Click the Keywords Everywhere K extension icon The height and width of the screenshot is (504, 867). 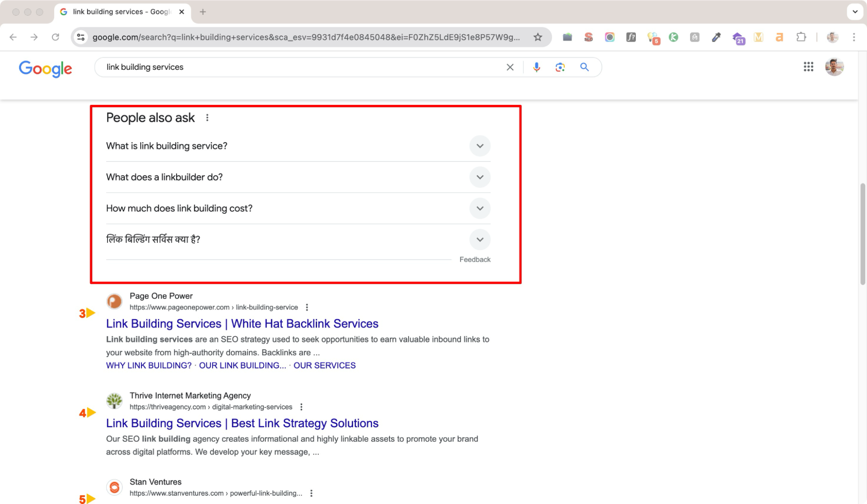coord(674,37)
